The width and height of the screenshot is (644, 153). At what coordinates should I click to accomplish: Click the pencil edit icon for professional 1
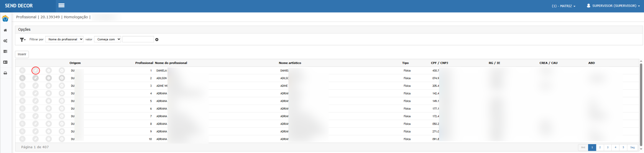(x=36, y=71)
